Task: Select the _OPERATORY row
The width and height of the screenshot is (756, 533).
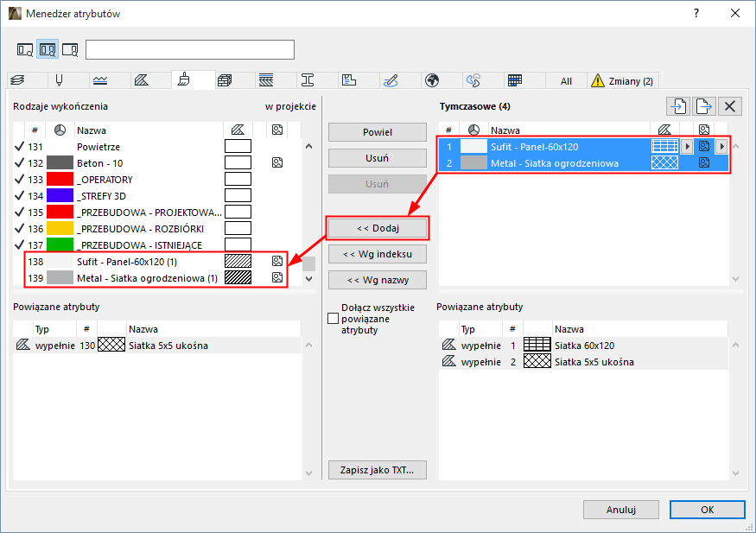Action: [x=157, y=180]
